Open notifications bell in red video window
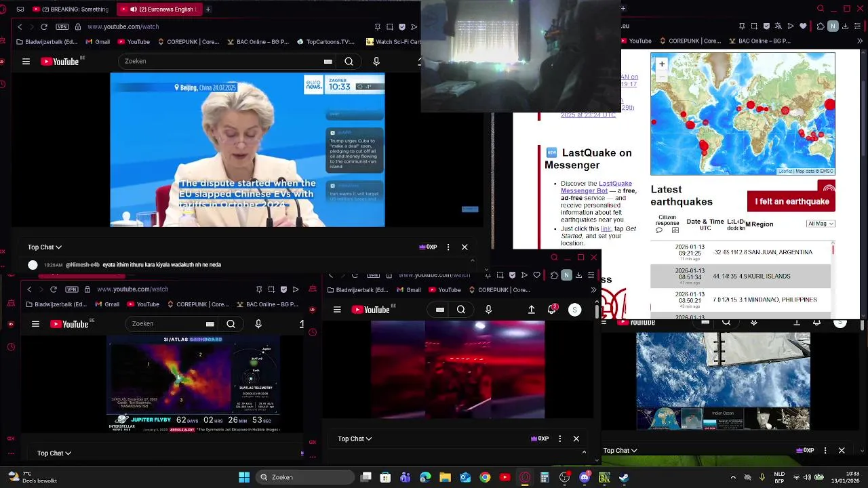Image resolution: width=868 pixels, height=488 pixels. point(553,310)
